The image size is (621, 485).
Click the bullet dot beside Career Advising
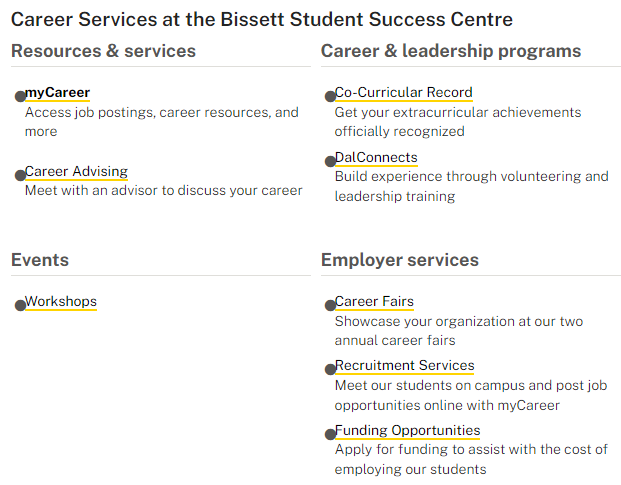[20, 175]
